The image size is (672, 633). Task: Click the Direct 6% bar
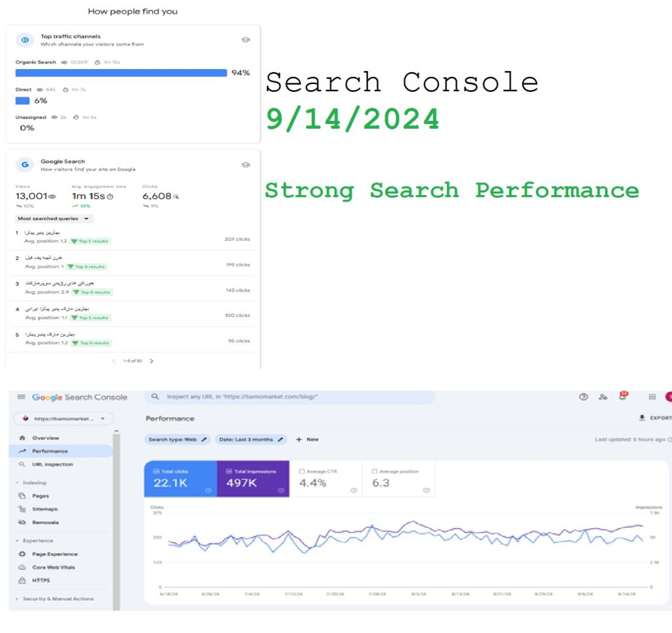pos(22,100)
